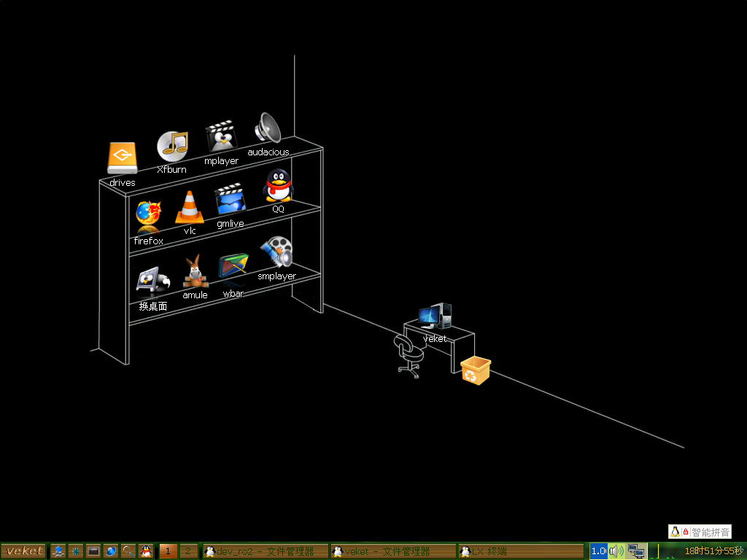The width and height of the screenshot is (747, 560).
Task: Launch the blue globe browser in taskbar
Action: click(x=111, y=551)
